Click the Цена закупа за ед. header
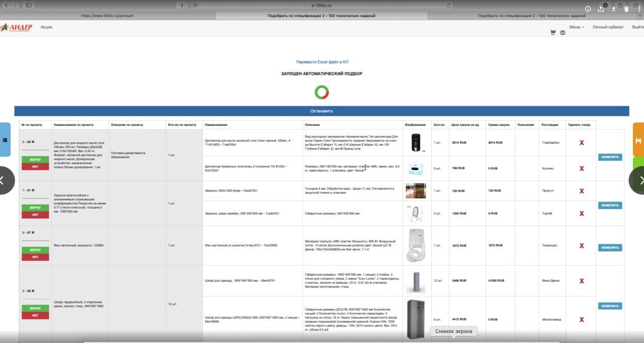The image size is (644, 343). [x=467, y=125]
